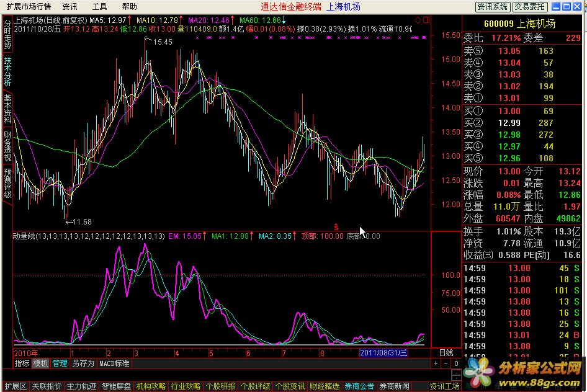Click the highlighted date 2011/08/31/三
The height and width of the screenshot is (392, 587).
pyautogui.click(x=383, y=353)
